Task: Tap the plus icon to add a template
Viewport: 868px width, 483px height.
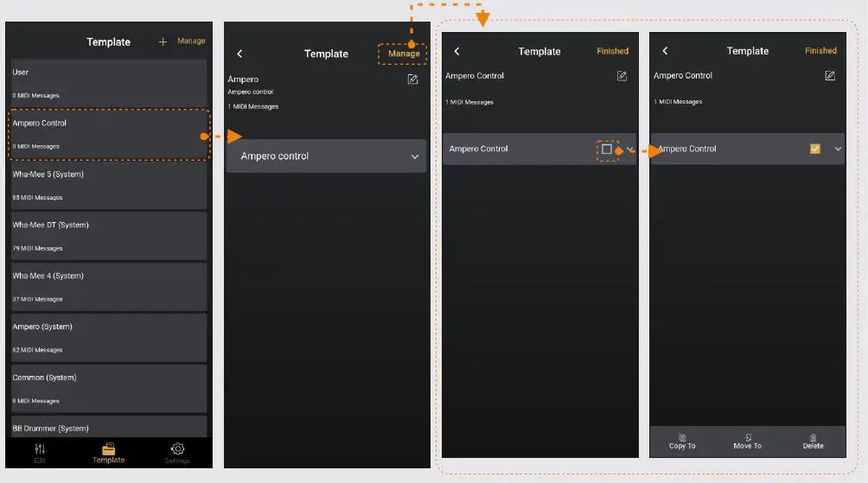Action: (x=163, y=41)
